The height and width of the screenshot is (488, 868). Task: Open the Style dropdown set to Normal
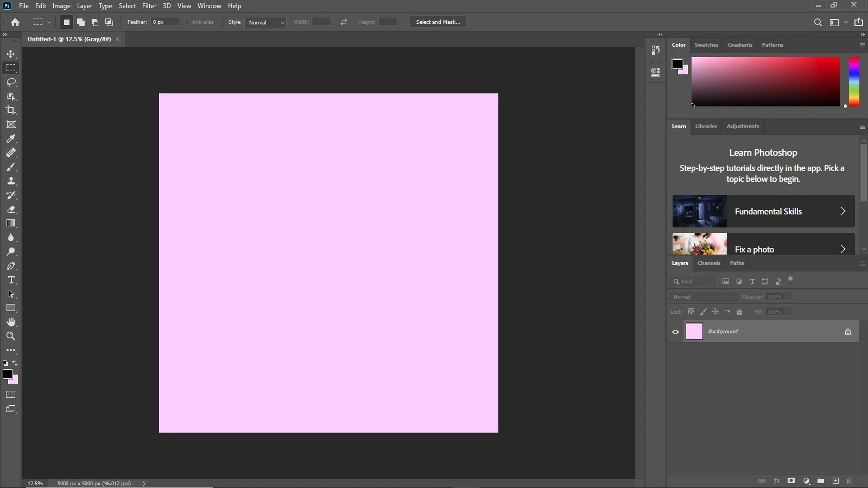tap(265, 22)
